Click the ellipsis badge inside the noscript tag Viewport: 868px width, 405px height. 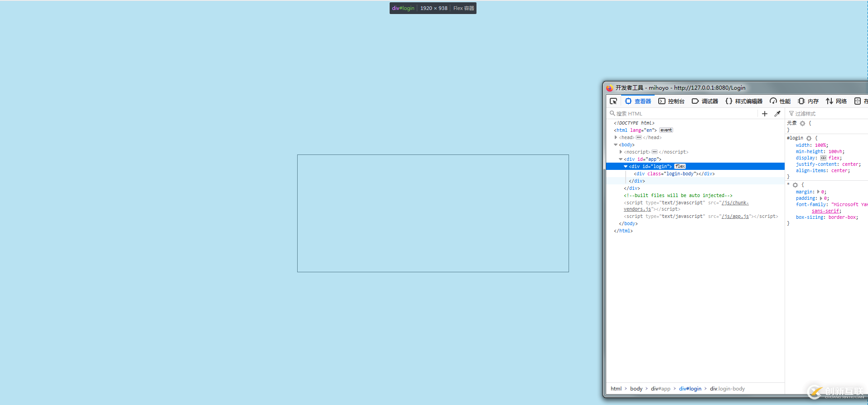pyautogui.click(x=655, y=152)
